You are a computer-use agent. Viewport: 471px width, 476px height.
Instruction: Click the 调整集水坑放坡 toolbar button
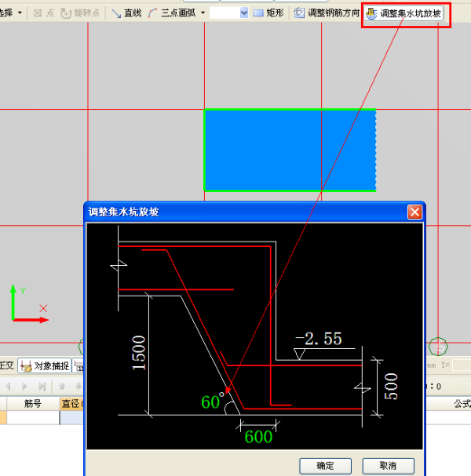404,13
